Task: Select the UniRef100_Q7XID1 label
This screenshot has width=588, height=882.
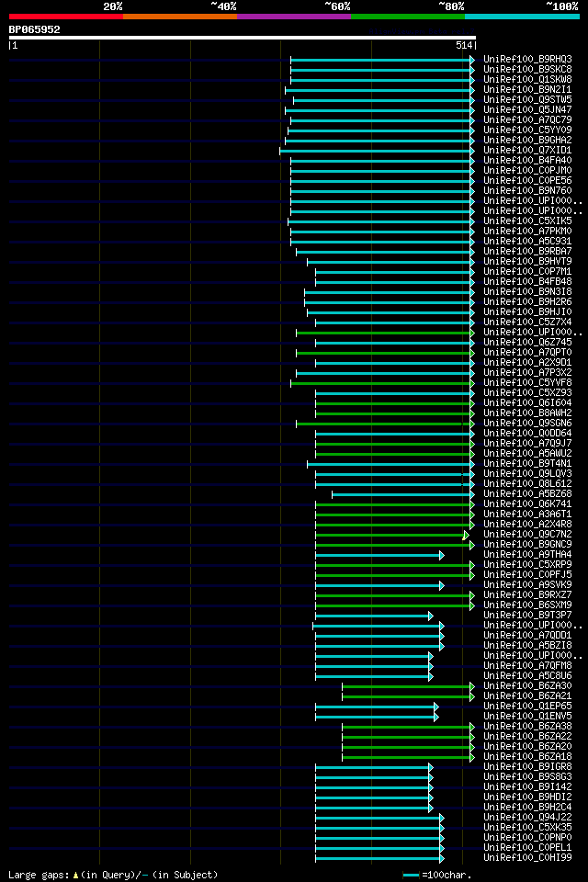Action: tap(527, 150)
